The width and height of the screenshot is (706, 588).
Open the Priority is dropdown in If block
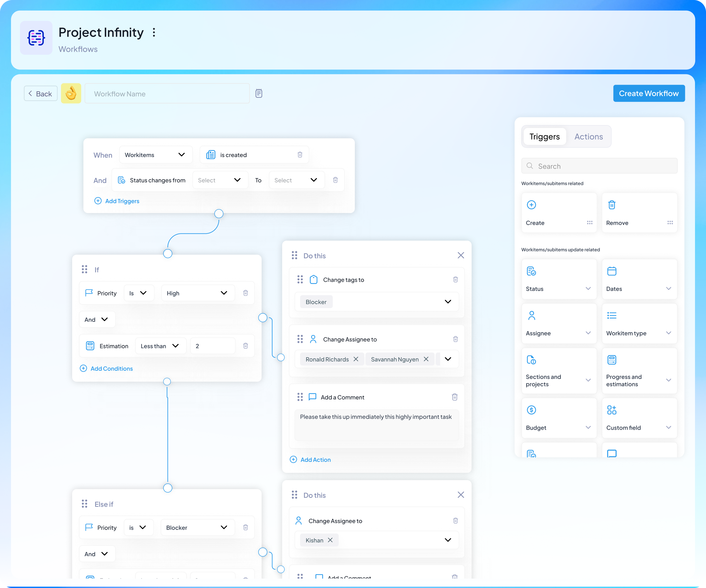139,293
